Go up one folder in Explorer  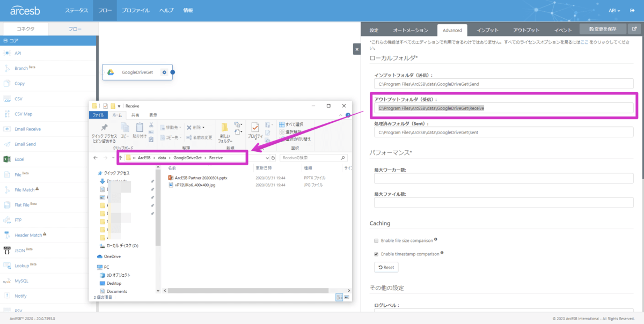point(121,158)
